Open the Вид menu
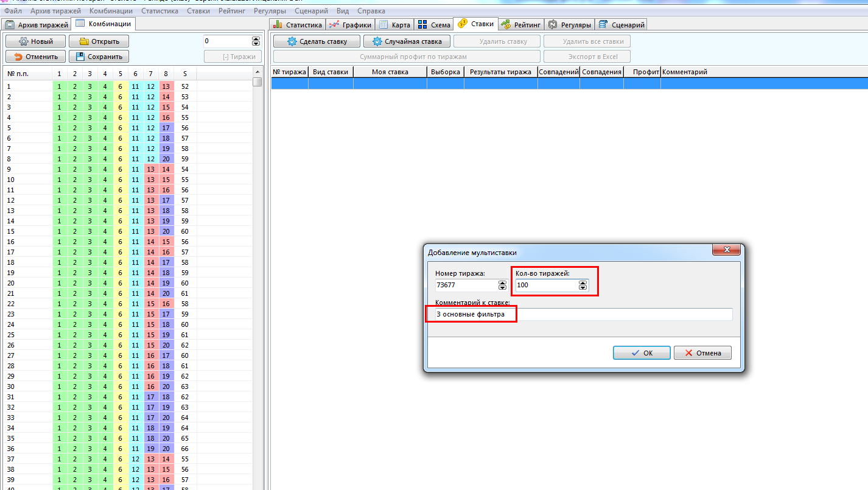The image size is (868, 490). 343,11
